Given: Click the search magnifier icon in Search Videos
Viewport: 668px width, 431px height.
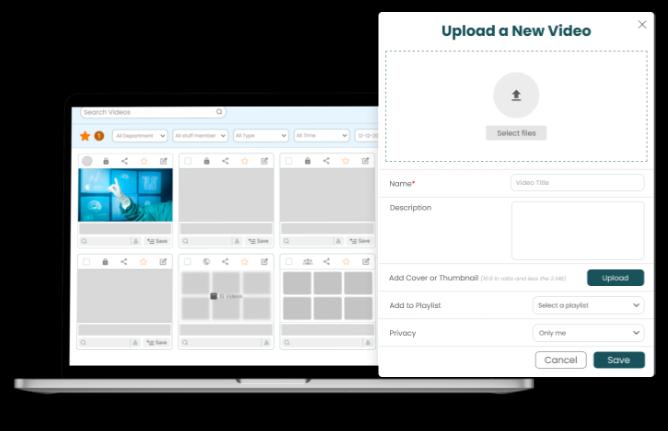Looking at the screenshot, I should [220, 112].
